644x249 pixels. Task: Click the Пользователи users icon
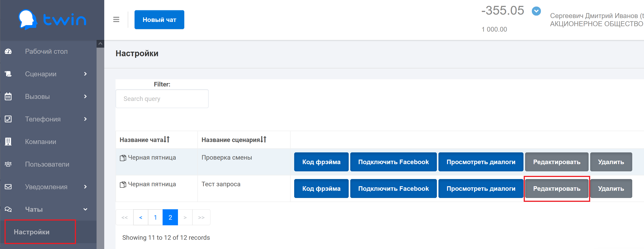click(x=8, y=164)
